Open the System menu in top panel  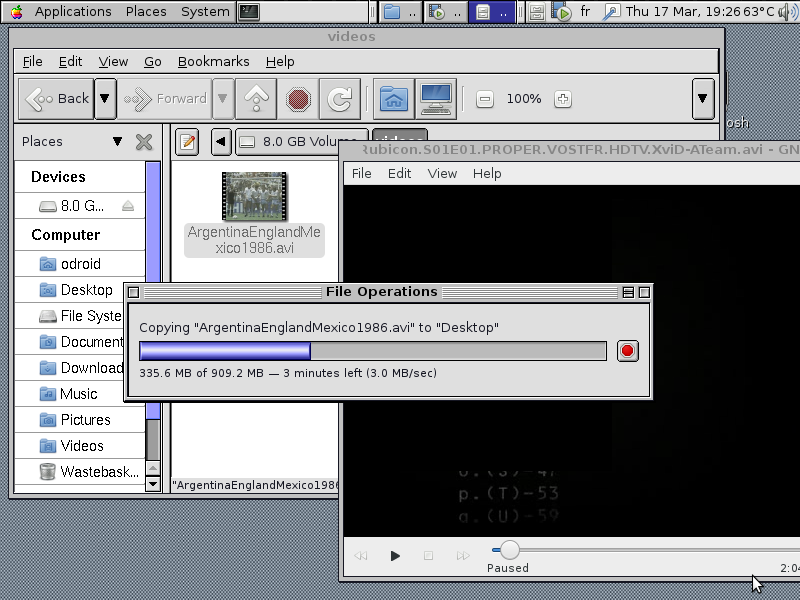205,12
